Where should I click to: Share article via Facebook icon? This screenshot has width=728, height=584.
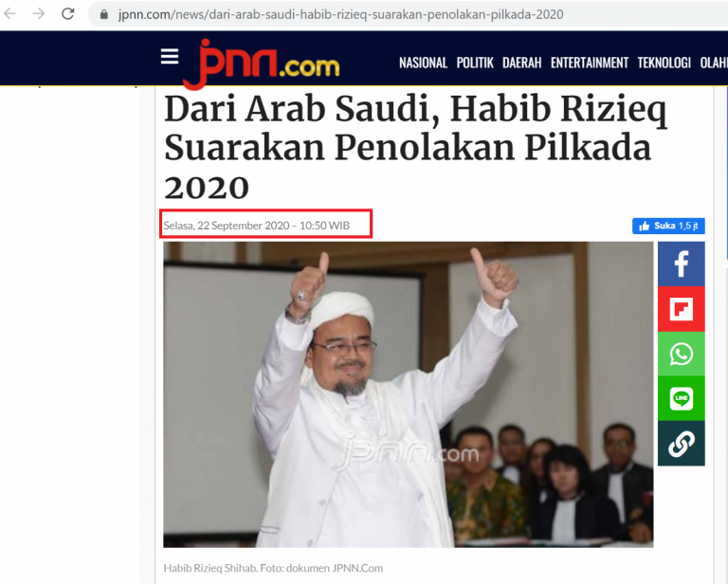click(682, 264)
